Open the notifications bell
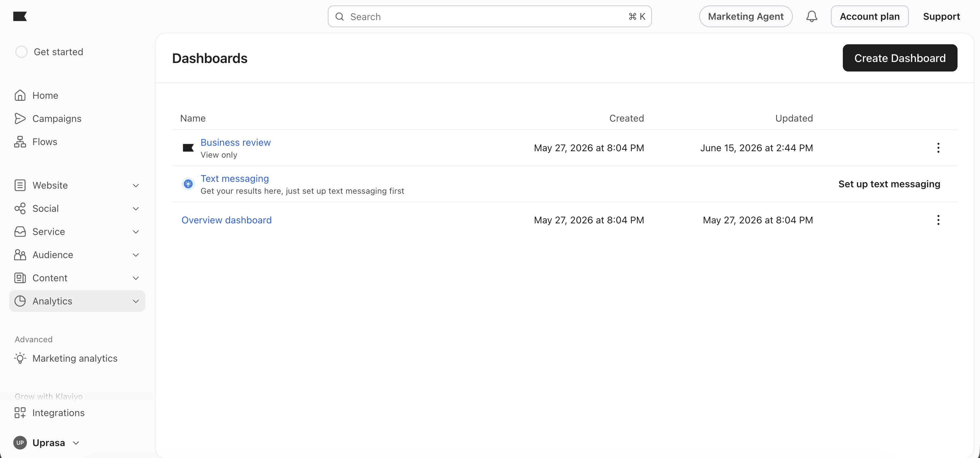980x458 pixels. (x=812, y=16)
